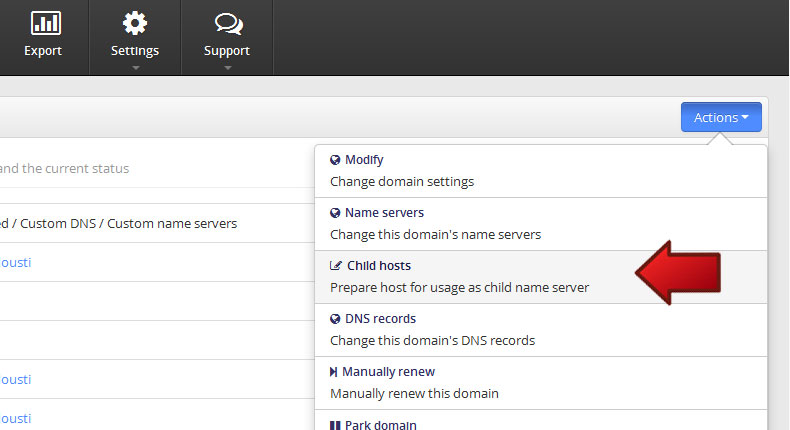
Task: Select 'Change domain settings' menu description
Action: pyautogui.click(x=402, y=182)
